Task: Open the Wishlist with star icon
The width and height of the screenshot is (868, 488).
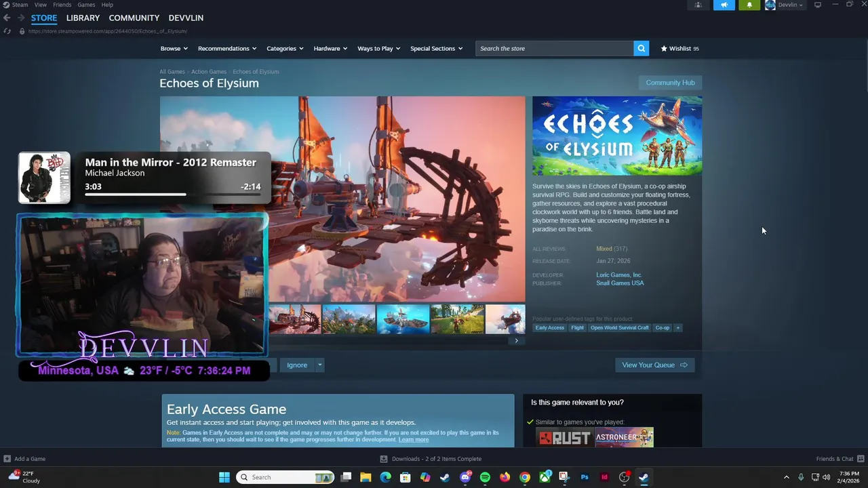Action: [x=680, y=48]
